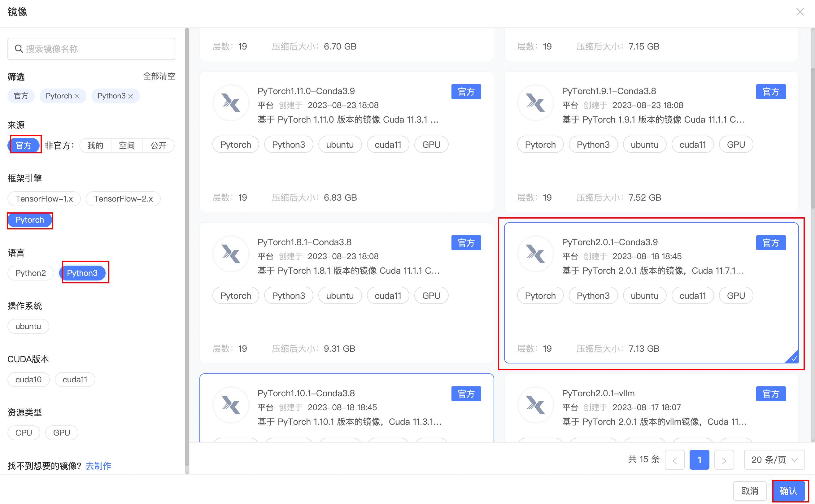Toggle the Python2 language filter

tap(30, 273)
